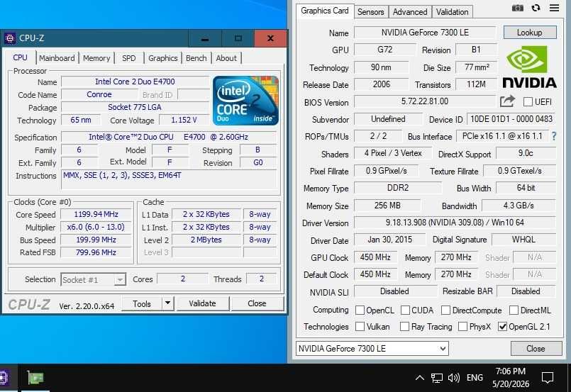Open the taskbar clock 7:06 PM
The width and height of the screenshot is (571, 392).
[x=511, y=377]
